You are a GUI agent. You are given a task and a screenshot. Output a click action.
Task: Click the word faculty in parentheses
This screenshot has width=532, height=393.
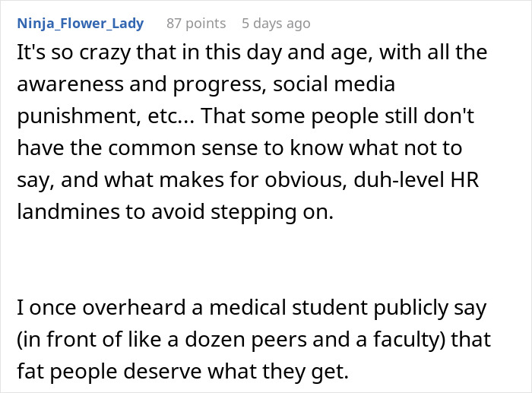(x=407, y=340)
